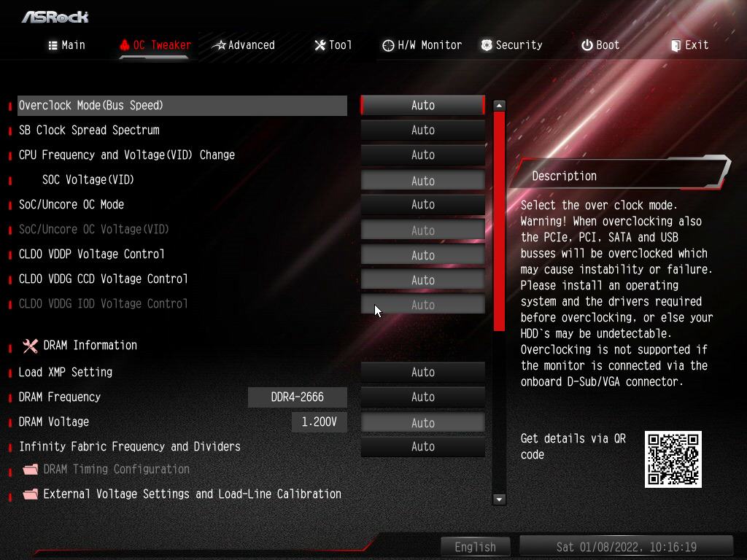Click the Advanced star icon
Viewport: 747px width, 560px height.
(219, 45)
